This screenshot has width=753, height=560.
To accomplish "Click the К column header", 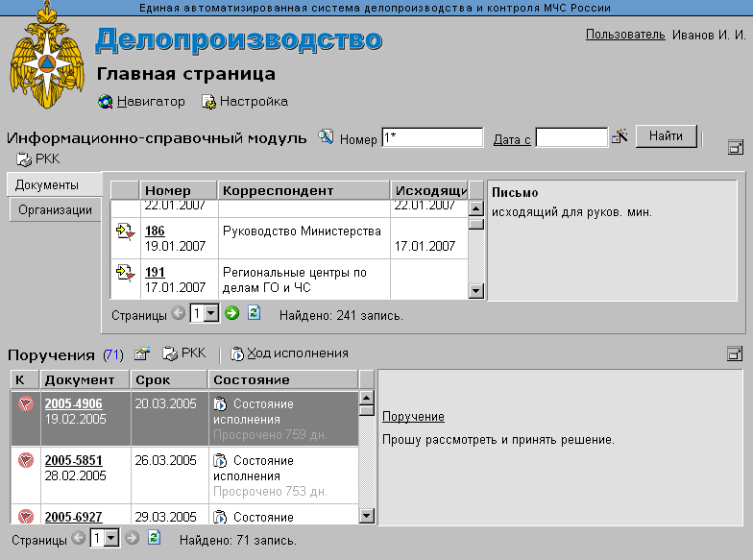I will pyautogui.click(x=25, y=379).
